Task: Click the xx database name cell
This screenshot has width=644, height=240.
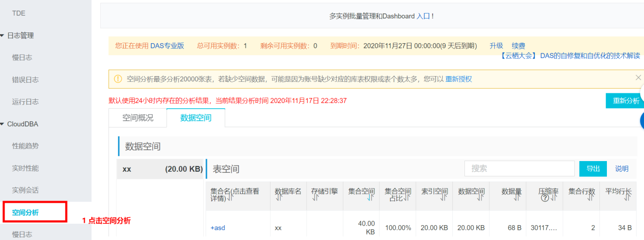Action: click(278, 228)
